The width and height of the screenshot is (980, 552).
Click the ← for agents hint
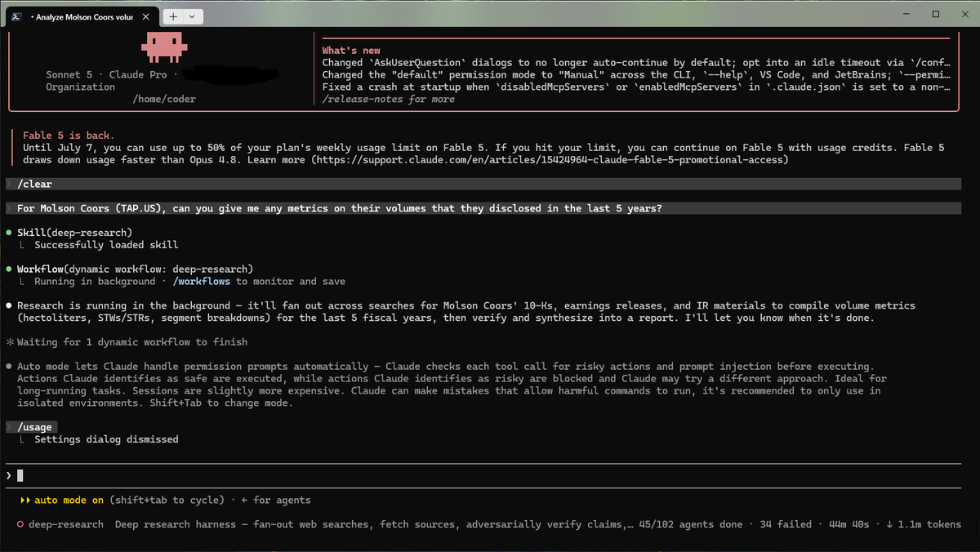[x=277, y=500]
